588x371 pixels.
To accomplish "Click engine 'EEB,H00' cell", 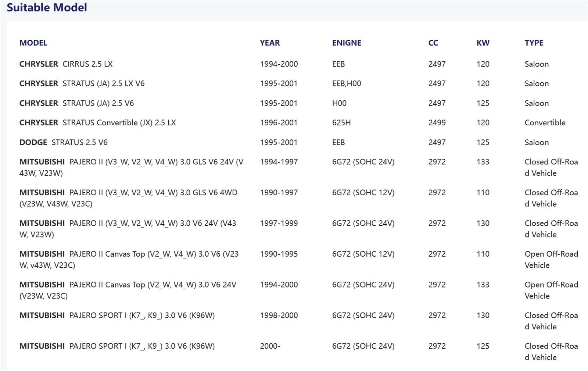I will coord(347,83).
